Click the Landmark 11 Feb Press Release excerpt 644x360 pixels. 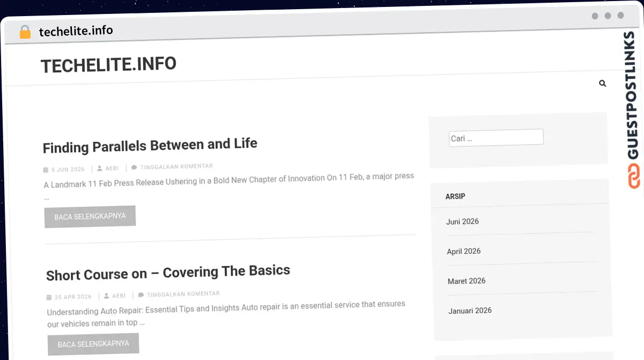[x=229, y=186]
